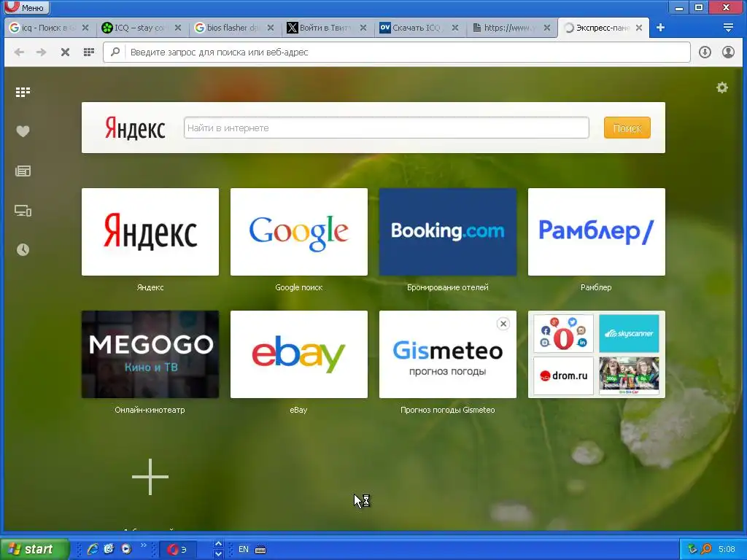
Task: Open the MEGOGO speed dial tile
Action: click(150, 354)
